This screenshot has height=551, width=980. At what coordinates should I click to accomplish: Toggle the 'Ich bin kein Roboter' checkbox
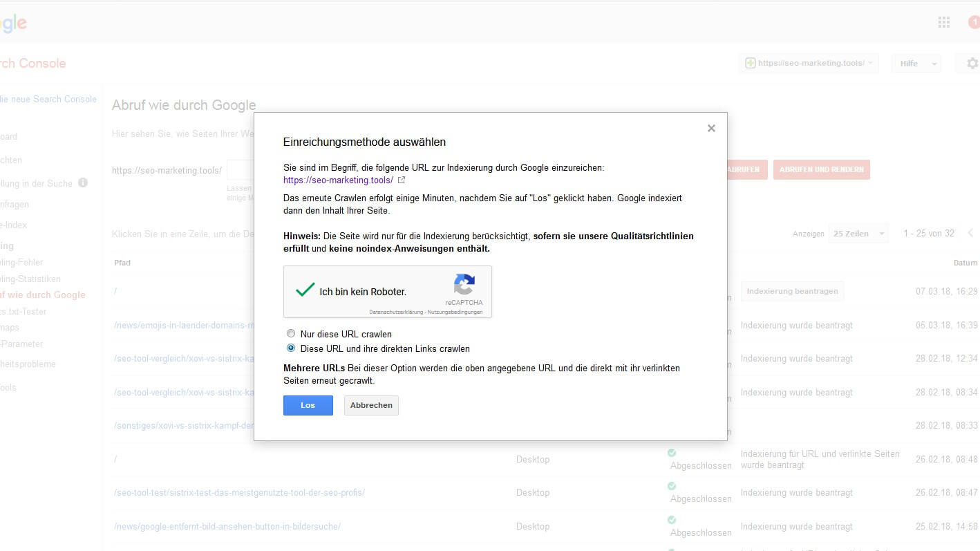coord(305,290)
